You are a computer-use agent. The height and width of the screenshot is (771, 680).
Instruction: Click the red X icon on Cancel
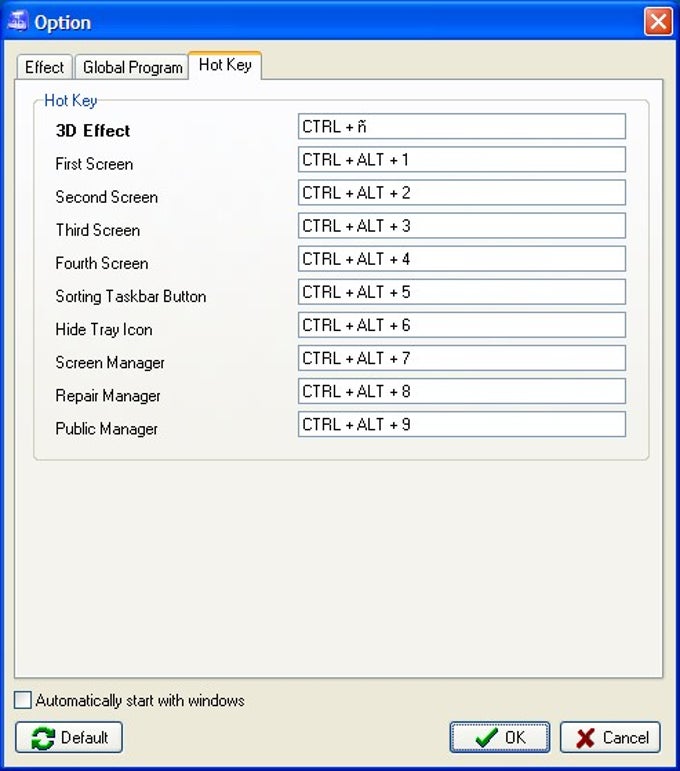point(585,738)
